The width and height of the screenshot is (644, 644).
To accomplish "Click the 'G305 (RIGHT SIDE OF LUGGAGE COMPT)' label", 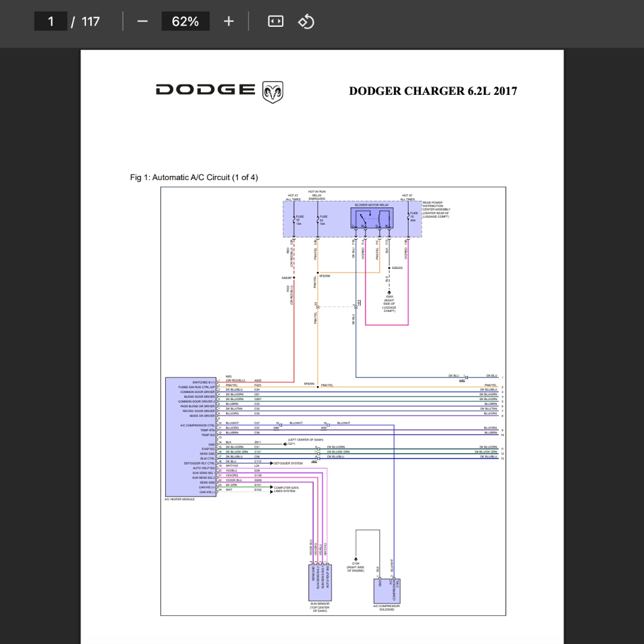I will tap(389, 304).
